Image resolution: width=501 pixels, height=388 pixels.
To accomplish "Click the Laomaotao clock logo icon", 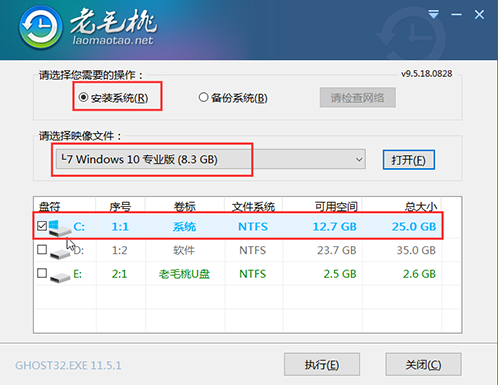I will click(40, 27).
